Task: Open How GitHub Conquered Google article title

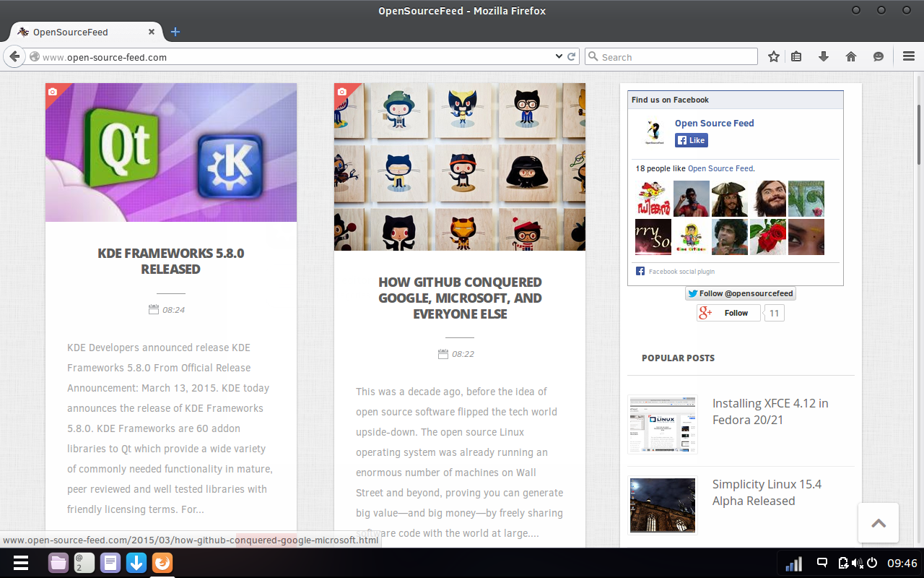Action: (x=460, y=298)
